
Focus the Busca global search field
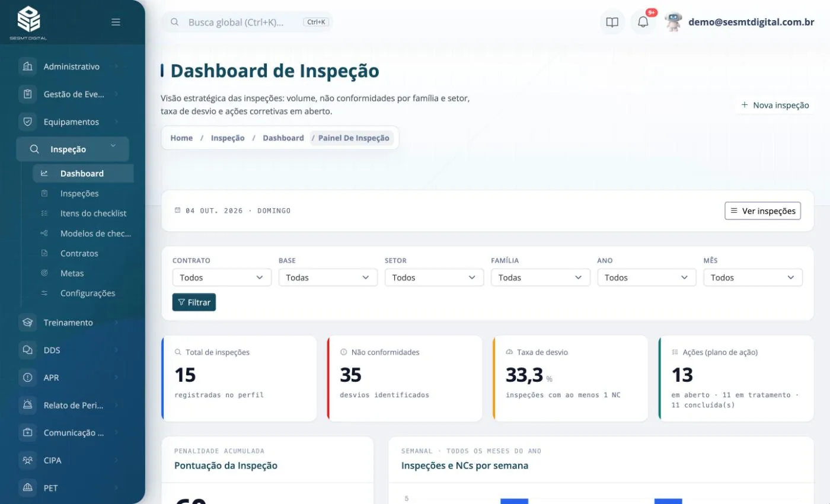pos(248,22)
